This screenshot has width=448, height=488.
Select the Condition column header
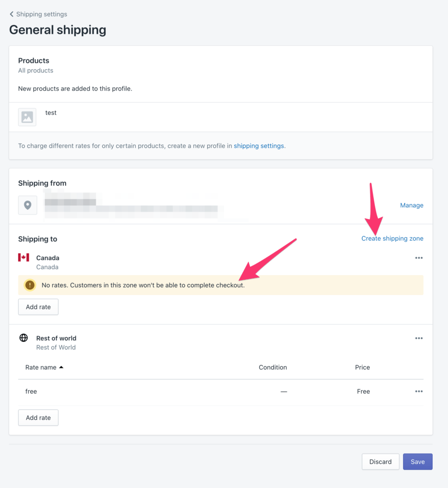[273, 367]
